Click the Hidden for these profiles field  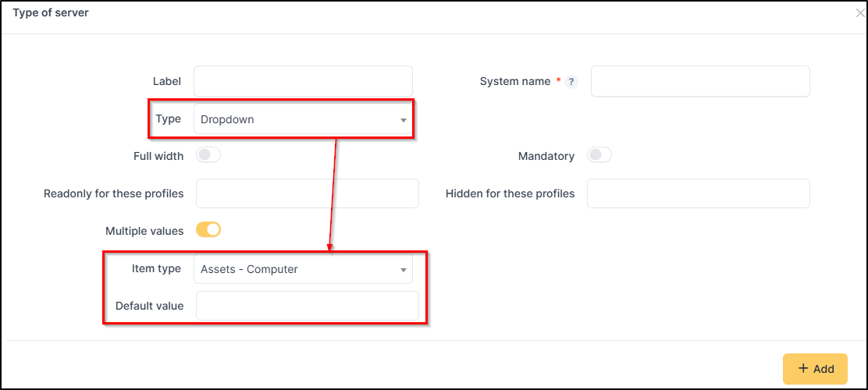(x=698, y=193)
